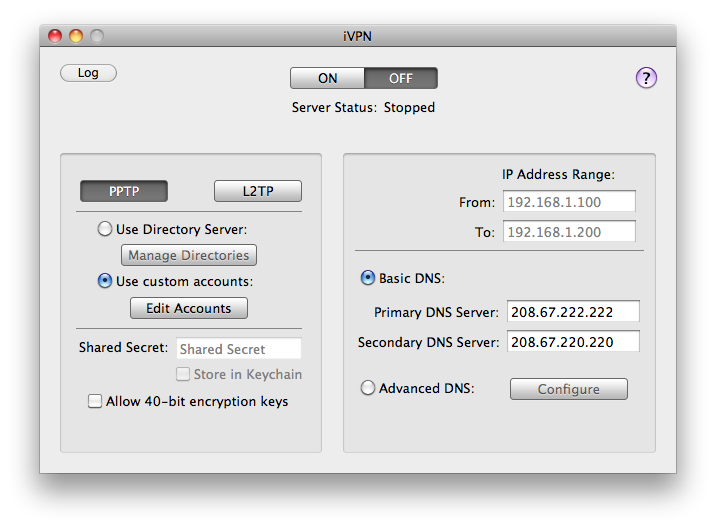Choose the Advanced DNS radio button
716x528 pixels.
pyautogui.click(x=368, y=388)
